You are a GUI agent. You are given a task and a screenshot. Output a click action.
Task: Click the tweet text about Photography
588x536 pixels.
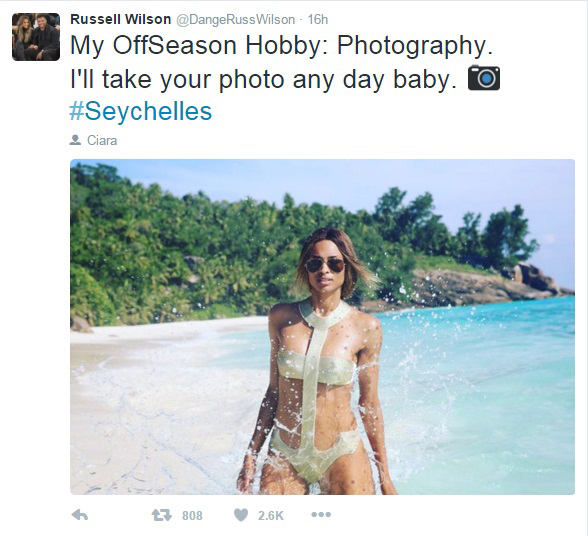[281, 45]
